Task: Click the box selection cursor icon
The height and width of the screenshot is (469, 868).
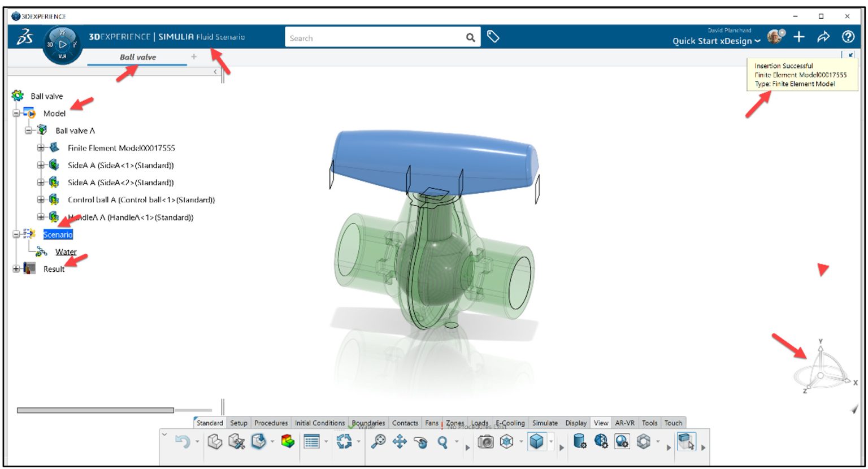Action: pos(686,441)
